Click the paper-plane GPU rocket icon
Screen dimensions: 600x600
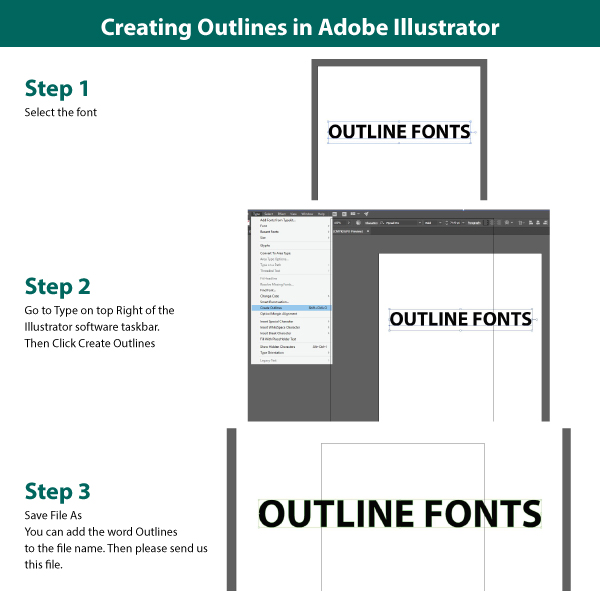point(366,214)
